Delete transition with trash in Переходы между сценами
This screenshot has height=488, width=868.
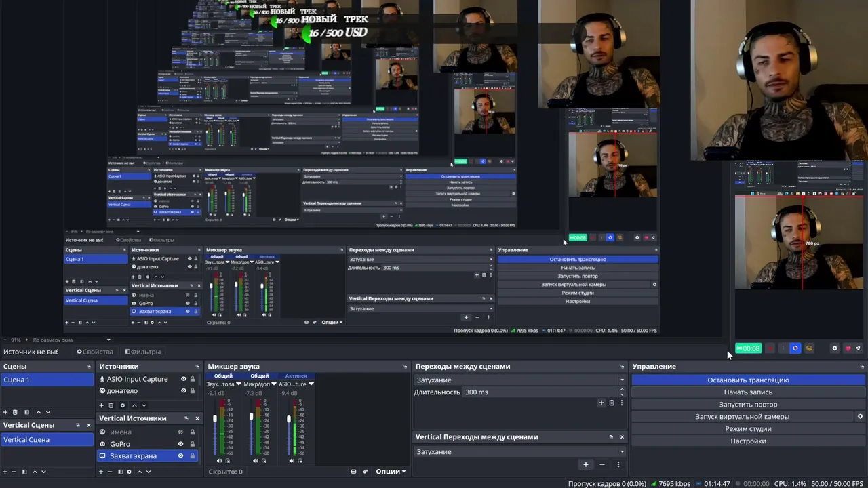coord(612,403)
